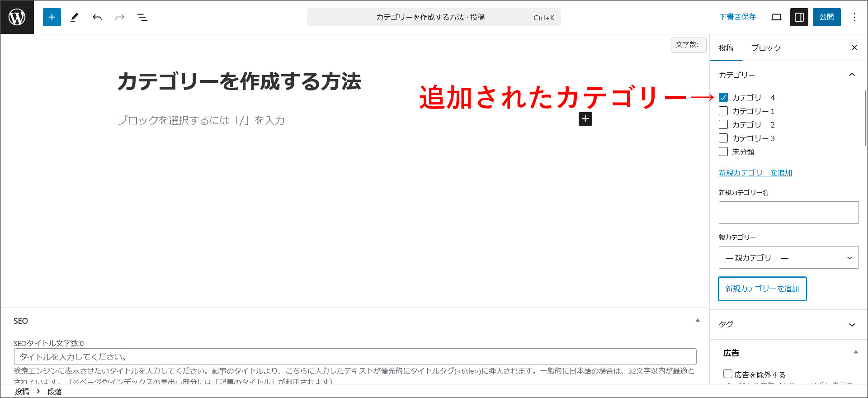The width and height of the screenshot is (868, 398).
Task: Select the pencil Tools icon
Action: pos(75,17)
